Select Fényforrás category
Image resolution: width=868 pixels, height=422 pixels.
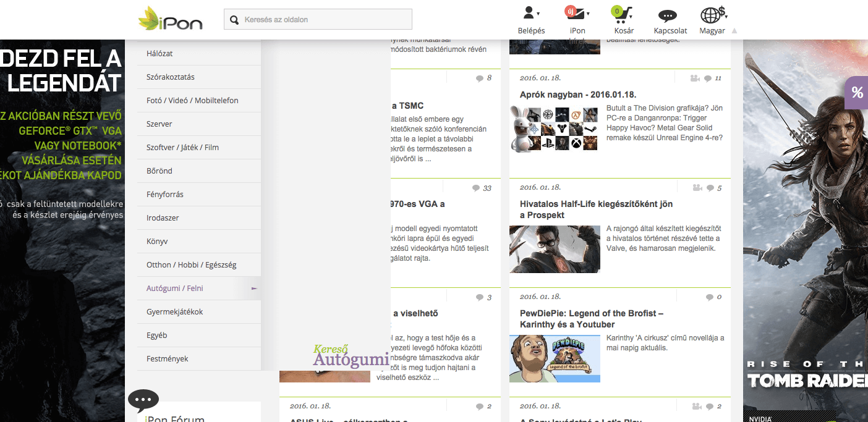(x=199, y=195)
